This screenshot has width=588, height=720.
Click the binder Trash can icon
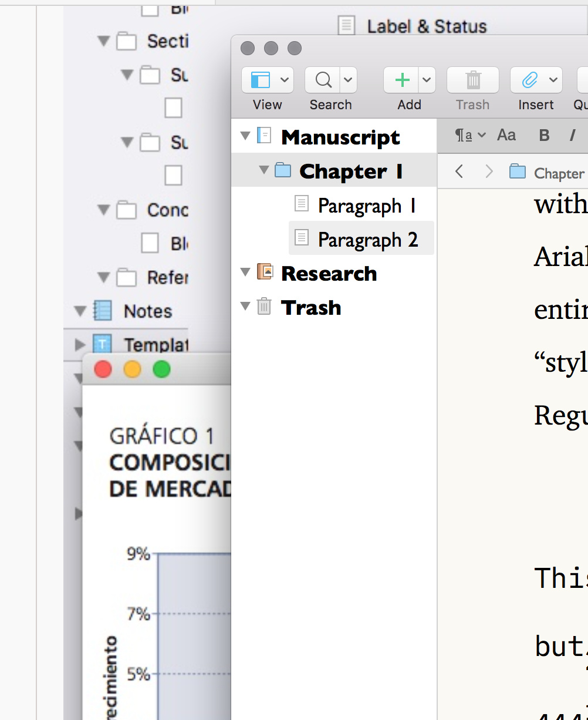click(x=265, y=305)
